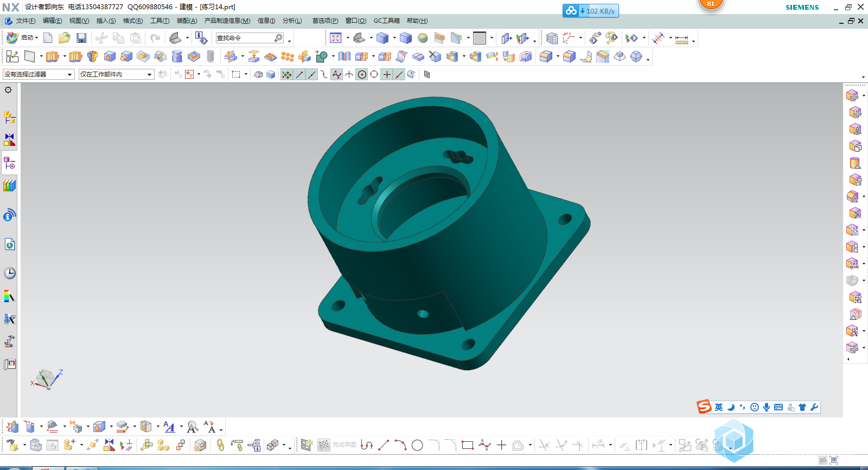Toggle Snap to End Point
The height and width of the screenshot is (470, 868).
coord(299,75)
